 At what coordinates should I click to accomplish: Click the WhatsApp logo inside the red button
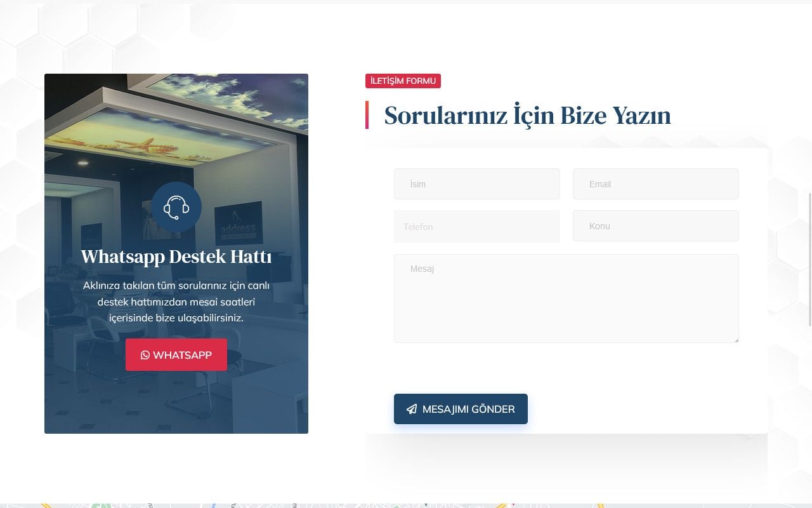(145, 355)
